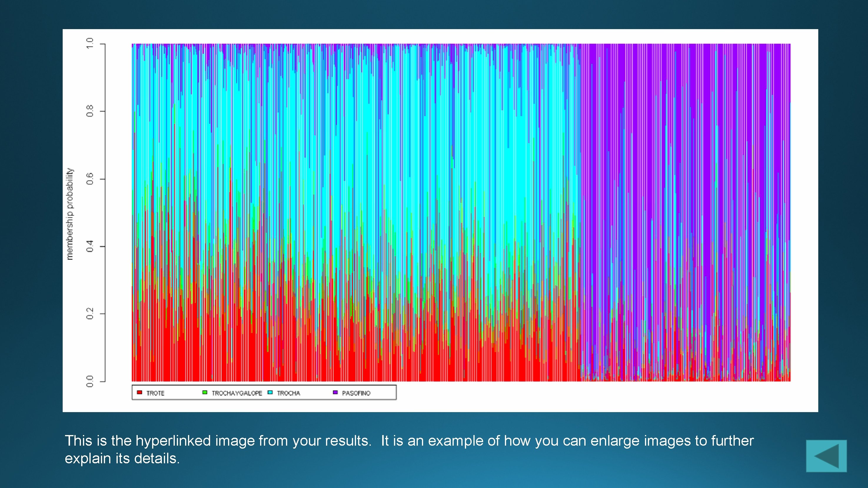Click the membership probability axis title

[x=69, y=214]
